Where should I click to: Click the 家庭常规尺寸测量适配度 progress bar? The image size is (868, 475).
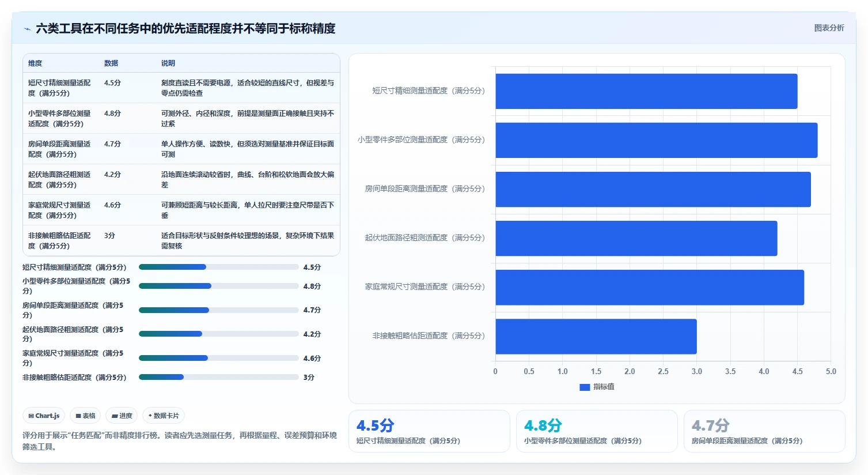[218, 358]
